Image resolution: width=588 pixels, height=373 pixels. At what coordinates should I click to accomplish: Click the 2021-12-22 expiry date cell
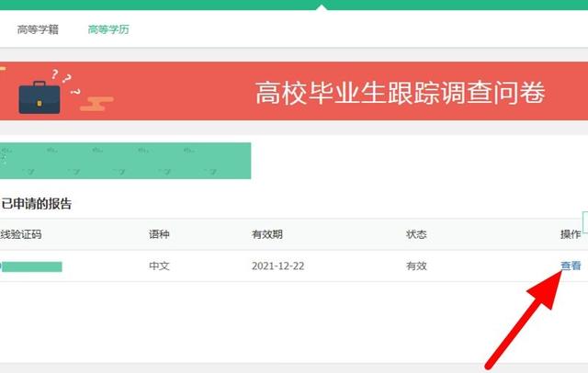(x=279, y=266)
